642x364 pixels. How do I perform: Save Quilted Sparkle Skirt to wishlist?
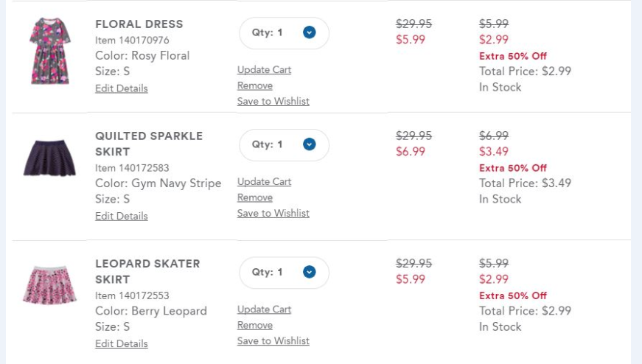pos(273,213)
